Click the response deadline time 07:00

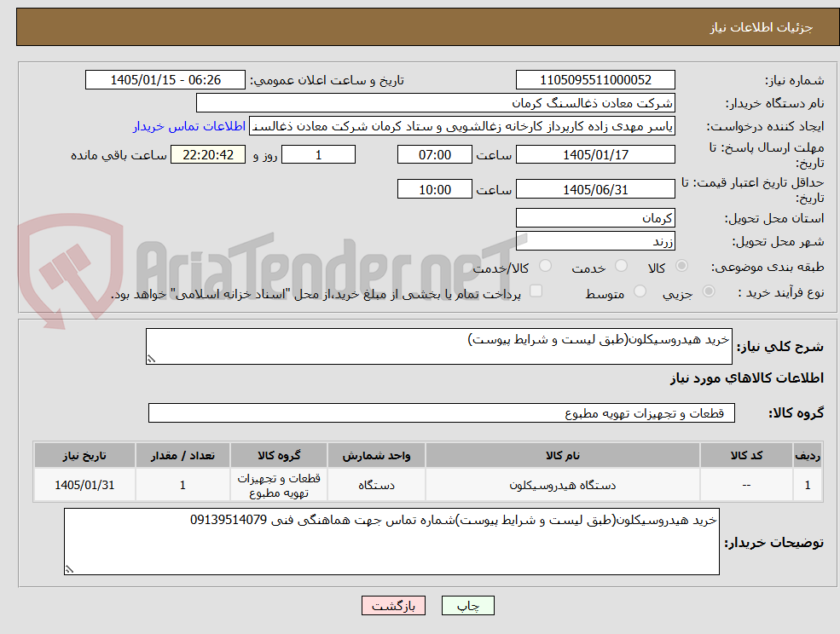click(x=434, y=155)
